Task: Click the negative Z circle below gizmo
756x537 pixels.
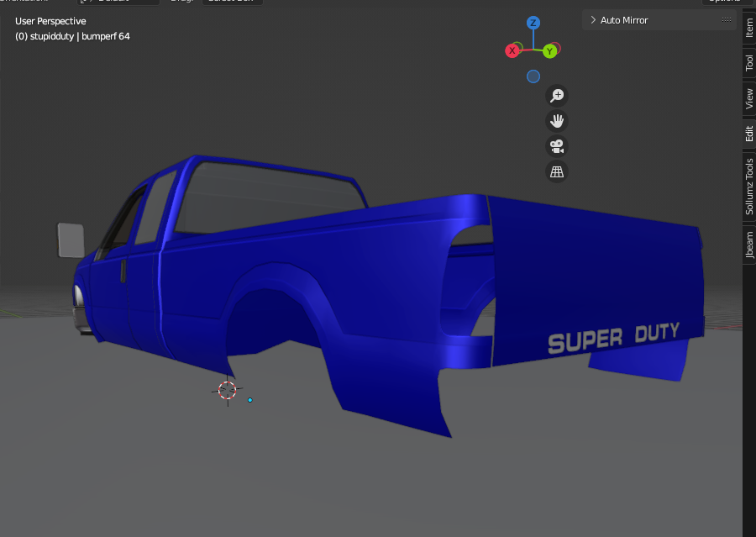Action: (x=533, y=76)
